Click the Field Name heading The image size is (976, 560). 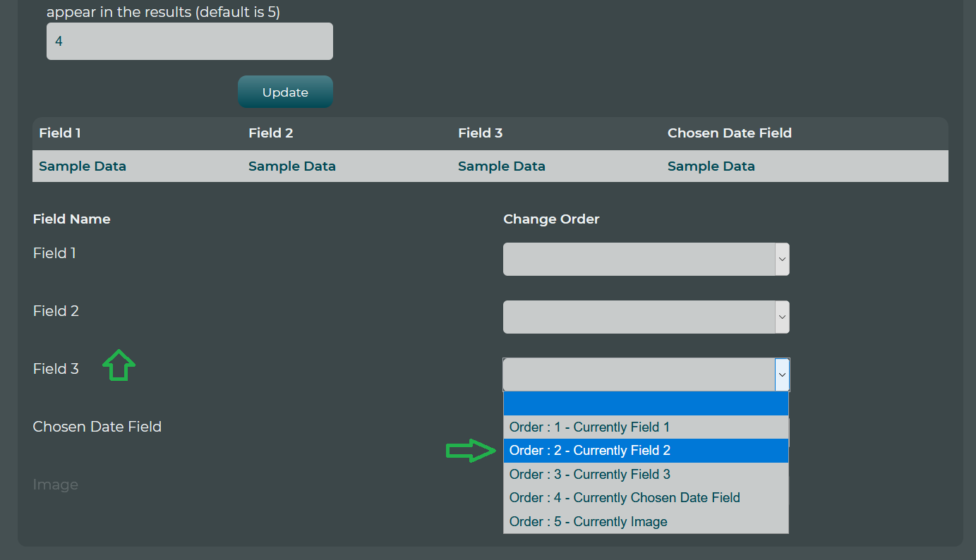tap(72, 219)
